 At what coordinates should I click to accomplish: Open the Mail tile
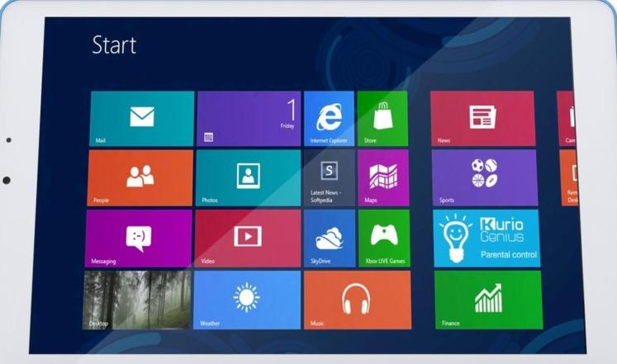141,119
